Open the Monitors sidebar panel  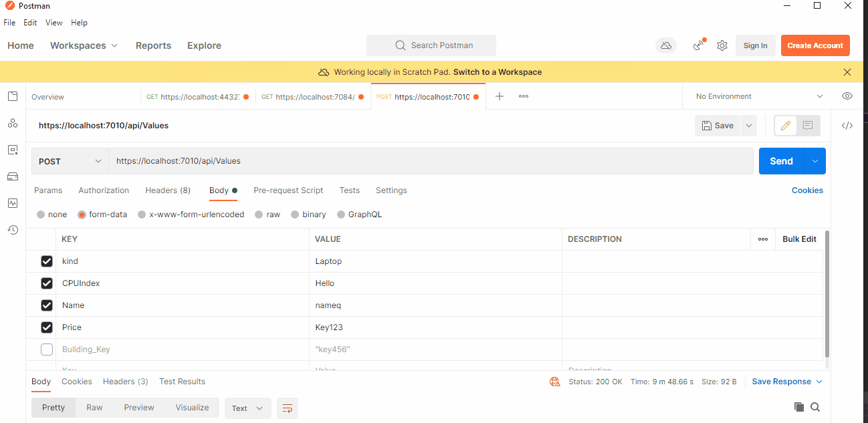pyautogui.click(x=12, y=203)
